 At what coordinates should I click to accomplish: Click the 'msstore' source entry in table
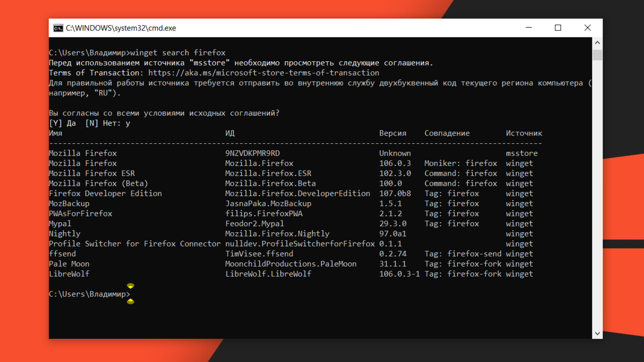pos(522,153)
